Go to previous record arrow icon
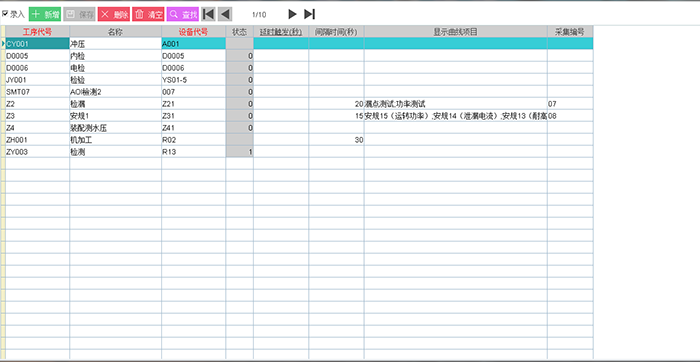Screen dimensions: 700x362 coord(225,14)
